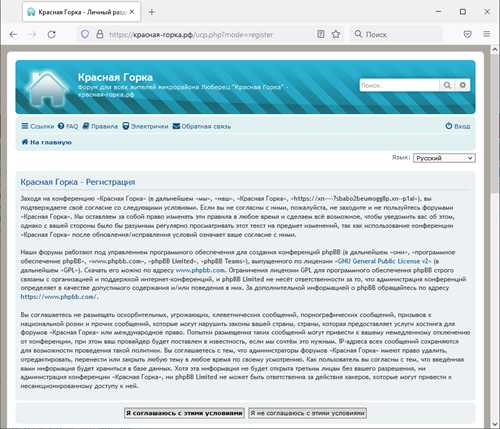
Task: Click the scrollbar up arrow
Action: [495, 50]
